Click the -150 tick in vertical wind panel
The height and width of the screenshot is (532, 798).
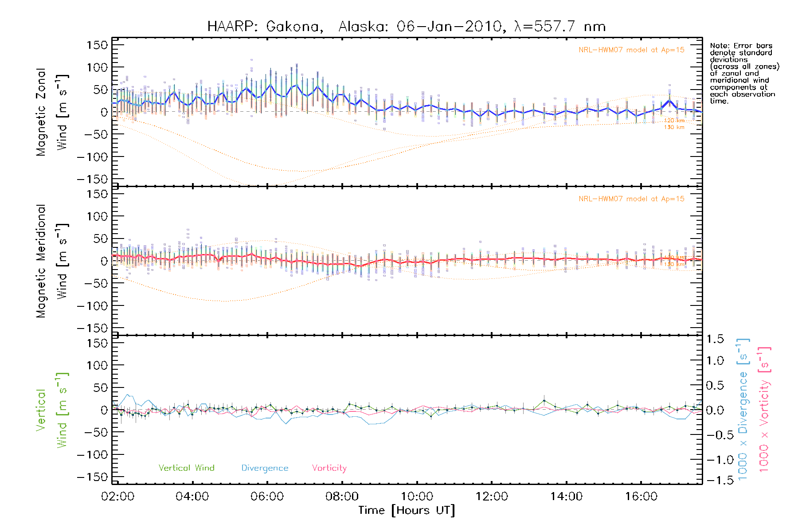tap(92, 477)
